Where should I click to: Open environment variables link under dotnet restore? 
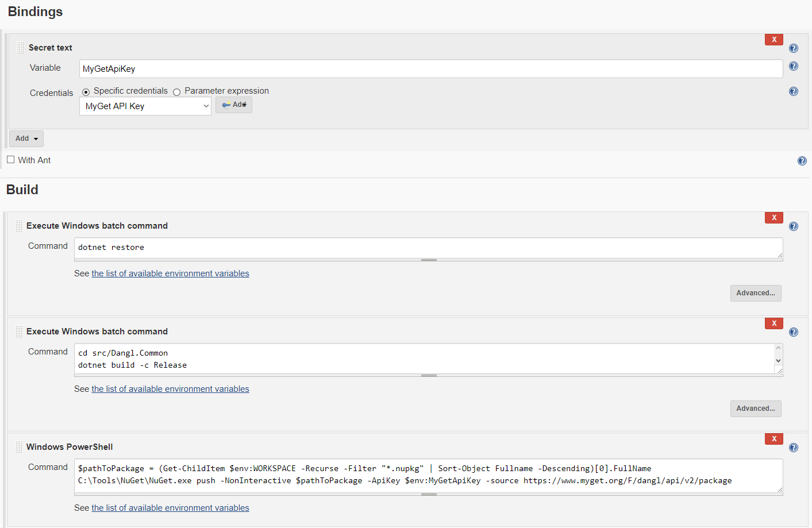170,273
